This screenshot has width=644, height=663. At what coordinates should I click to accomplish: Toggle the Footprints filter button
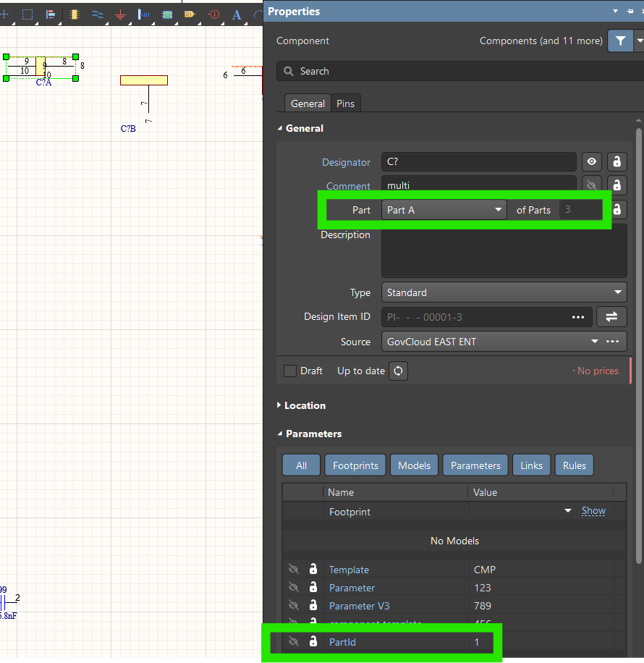click(355, 465)
